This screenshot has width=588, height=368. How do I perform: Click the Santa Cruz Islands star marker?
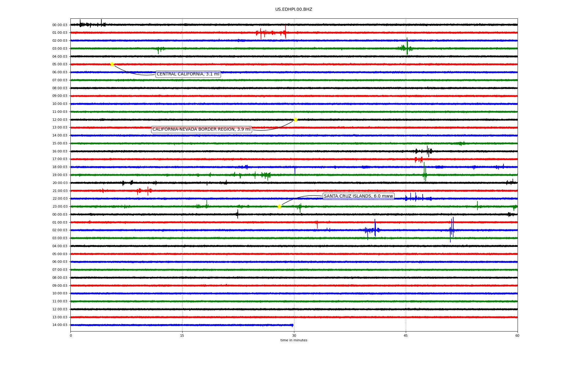279,206
